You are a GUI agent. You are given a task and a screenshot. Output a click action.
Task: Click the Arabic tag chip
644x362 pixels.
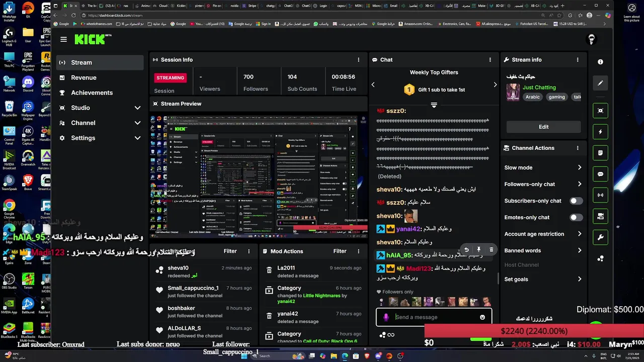click(533, 97)
